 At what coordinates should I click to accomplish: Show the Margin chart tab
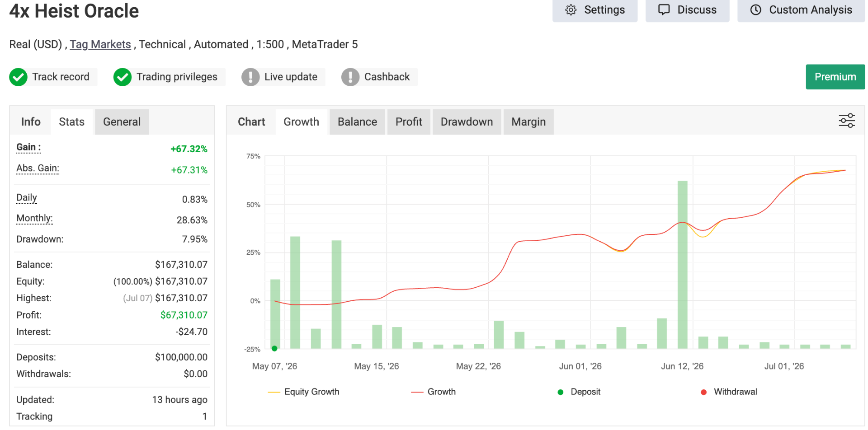[x=528, y=122]
